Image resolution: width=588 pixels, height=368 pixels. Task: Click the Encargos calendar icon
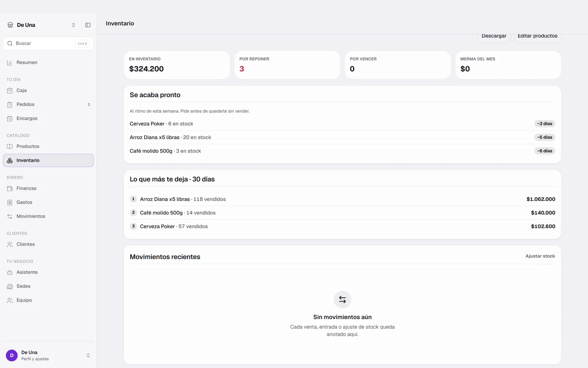[10, 118]
